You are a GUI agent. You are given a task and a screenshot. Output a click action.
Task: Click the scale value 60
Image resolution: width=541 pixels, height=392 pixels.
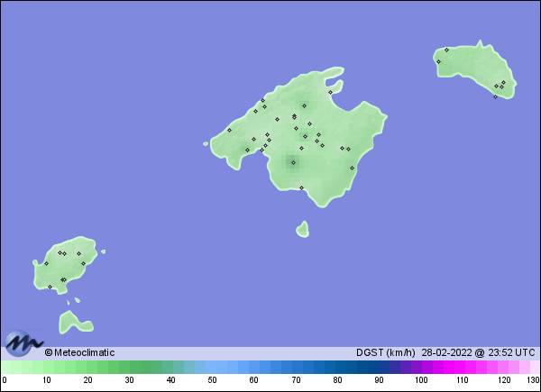pos(254,380)
